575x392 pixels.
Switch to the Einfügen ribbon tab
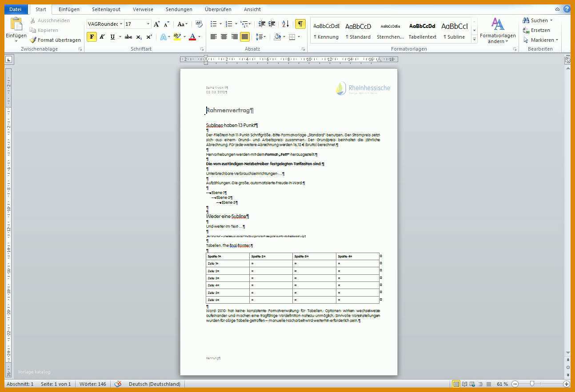[x=69, y=9]
